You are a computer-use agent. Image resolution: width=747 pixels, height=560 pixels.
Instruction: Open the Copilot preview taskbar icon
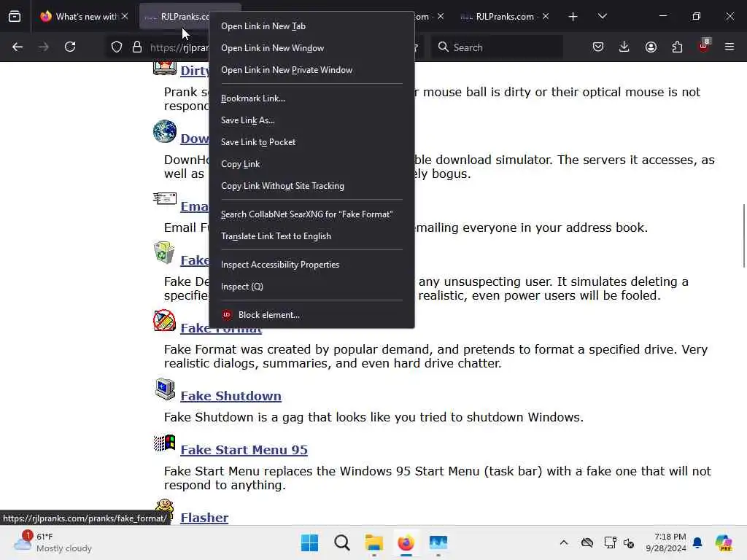click(724, 542)
